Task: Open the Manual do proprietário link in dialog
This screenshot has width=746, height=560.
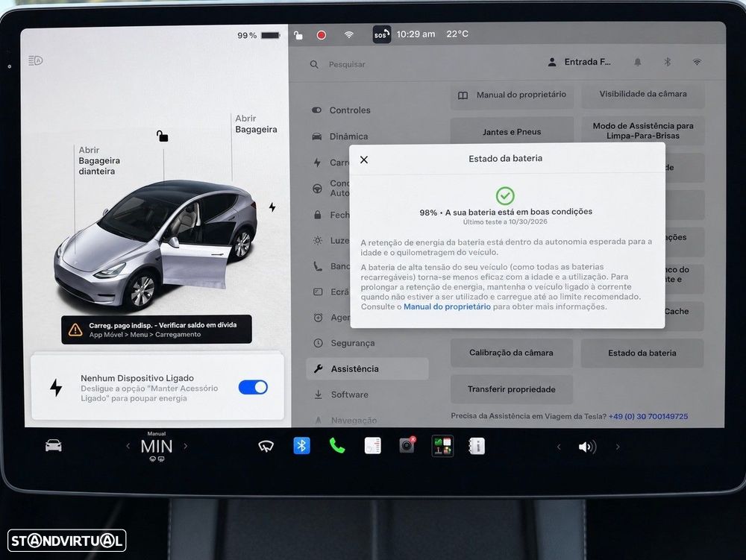Action: [447, 306]
